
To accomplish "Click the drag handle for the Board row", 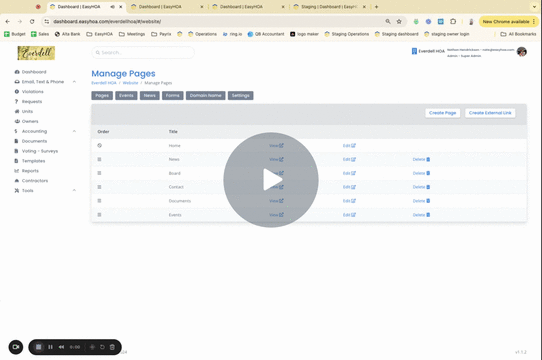I will pyautogui.click(x=100, y=173).
